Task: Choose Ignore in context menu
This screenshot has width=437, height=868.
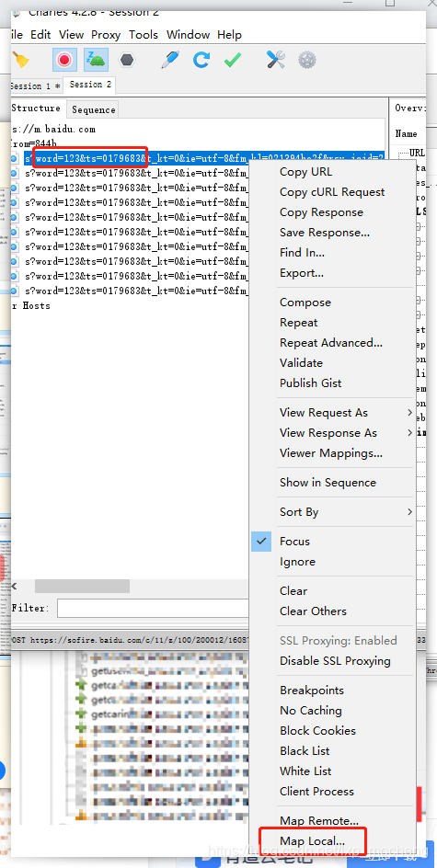Action: [297, 562]
